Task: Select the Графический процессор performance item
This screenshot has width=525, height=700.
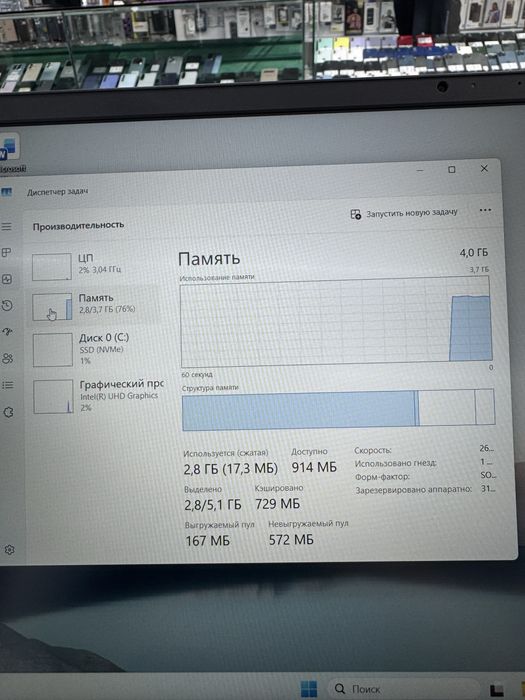Action: [97, 396]
